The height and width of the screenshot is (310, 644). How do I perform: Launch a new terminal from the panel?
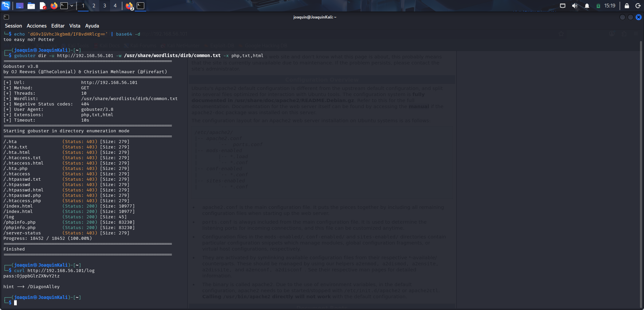click(x=64, y=6)
